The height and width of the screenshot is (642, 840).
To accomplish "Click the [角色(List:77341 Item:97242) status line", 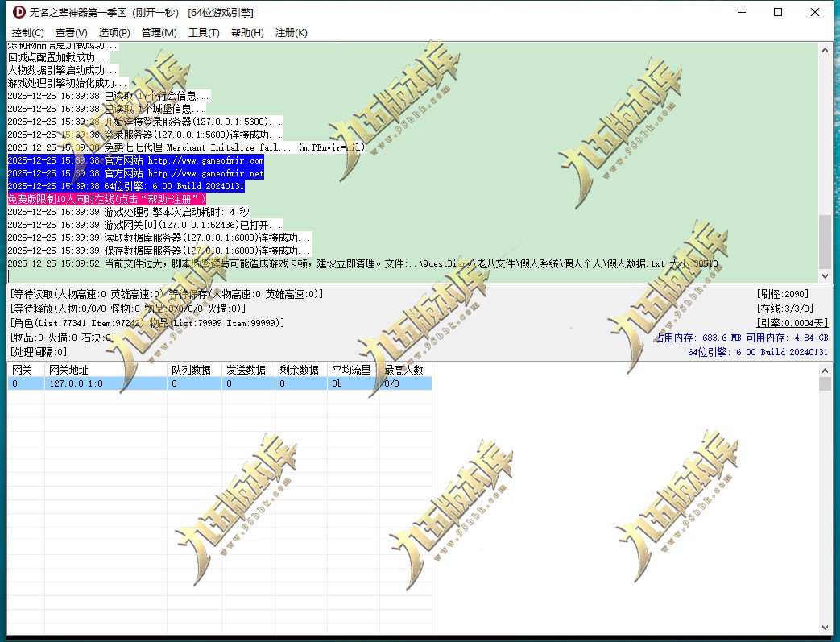I will tap(147, 322).
